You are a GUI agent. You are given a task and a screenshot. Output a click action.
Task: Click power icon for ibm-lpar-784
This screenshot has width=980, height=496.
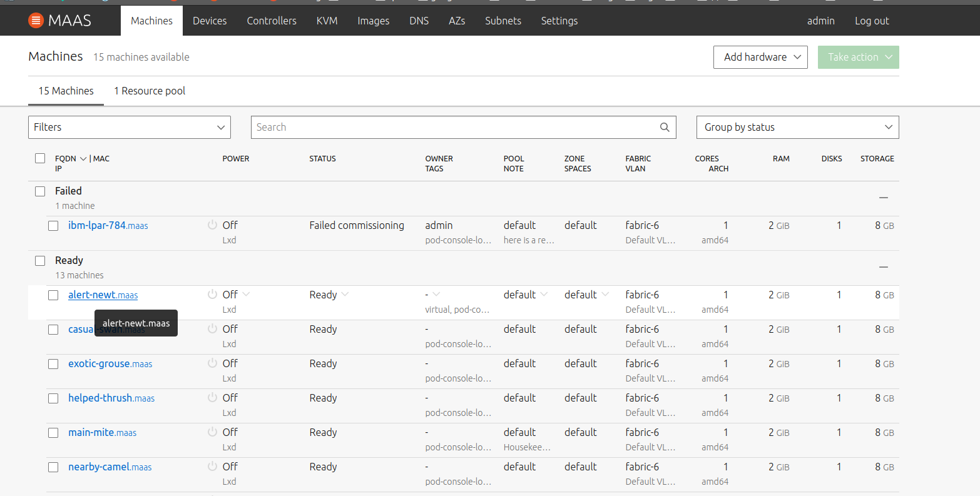pyautogui.click(x=212, y=225)
